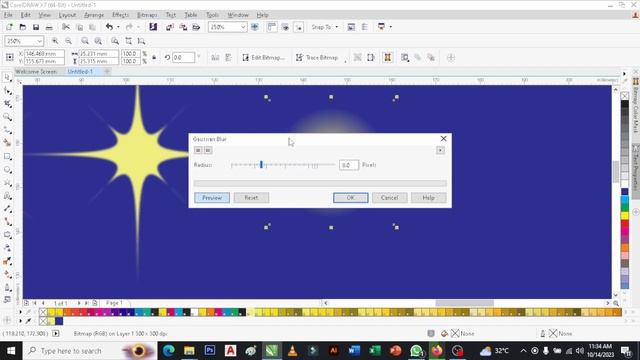Image resolution: width=640 pixels, height=360 pixels.
Task: Open VLC media player from taskbar
Action: click(x=292, y=351)
